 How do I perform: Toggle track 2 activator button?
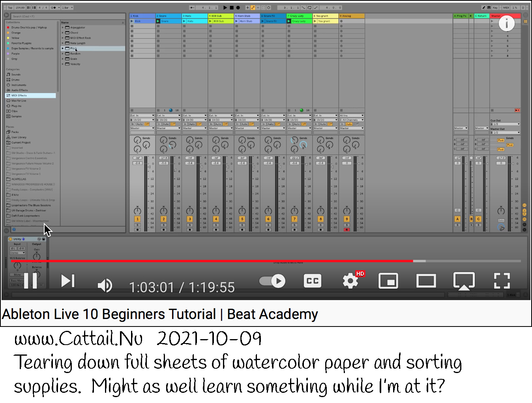(163, 219)
